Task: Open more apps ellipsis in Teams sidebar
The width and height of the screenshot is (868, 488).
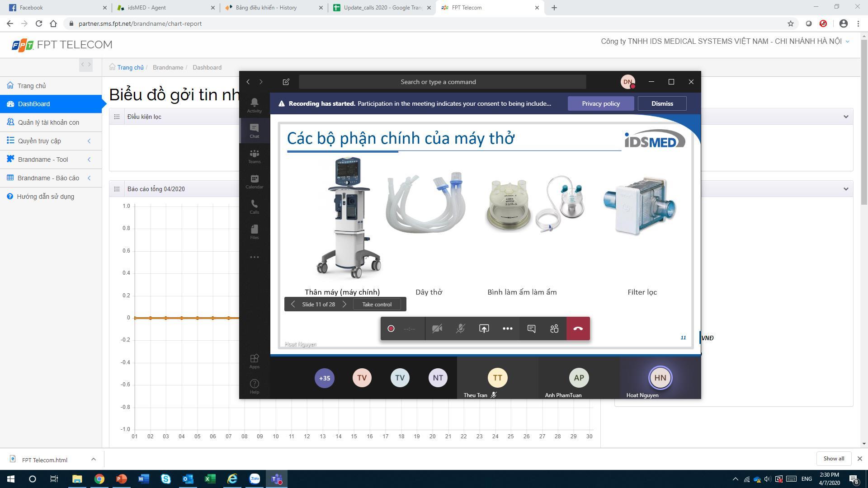Action: click(255, 257)
